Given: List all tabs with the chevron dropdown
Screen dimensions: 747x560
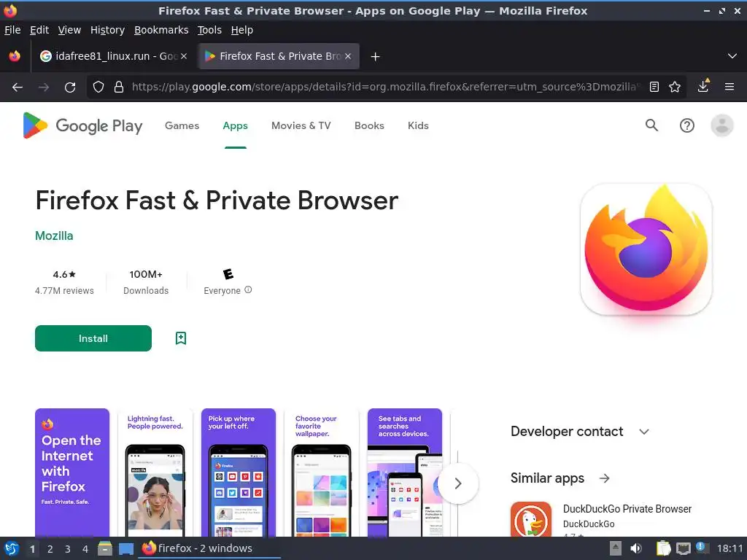Looking at the screenshot, I should click(x=732, y=56).
